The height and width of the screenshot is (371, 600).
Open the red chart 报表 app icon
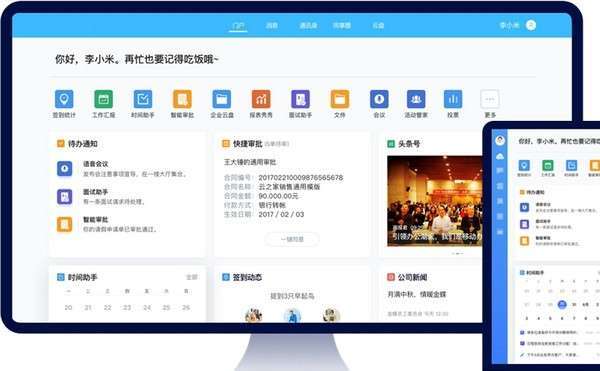(261, 99)
